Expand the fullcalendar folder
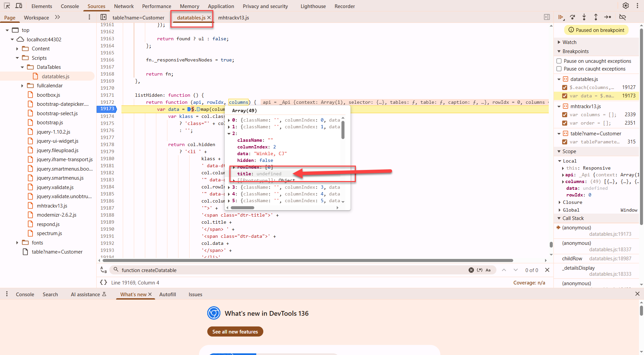This screenshot has width=644, height=355. [x=22, y=86]
